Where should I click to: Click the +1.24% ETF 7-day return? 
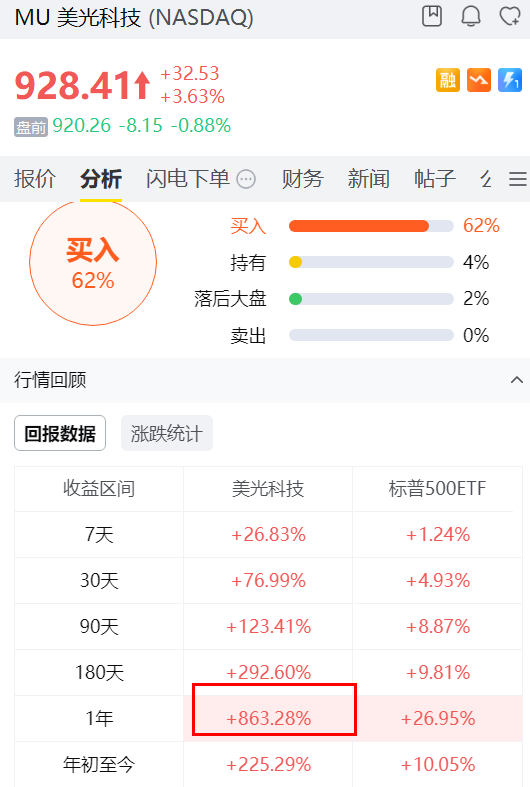coord(438,535)
